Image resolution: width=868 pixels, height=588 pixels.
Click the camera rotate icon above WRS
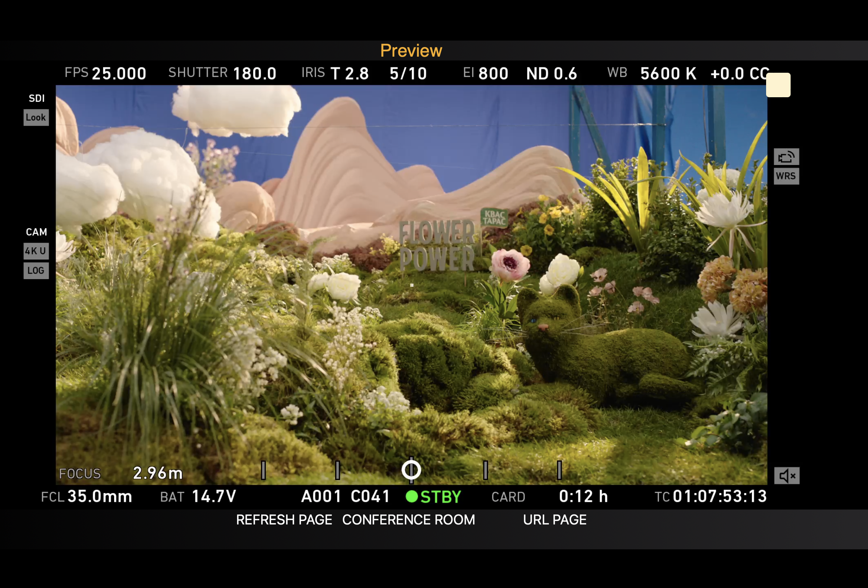point(786,157)
